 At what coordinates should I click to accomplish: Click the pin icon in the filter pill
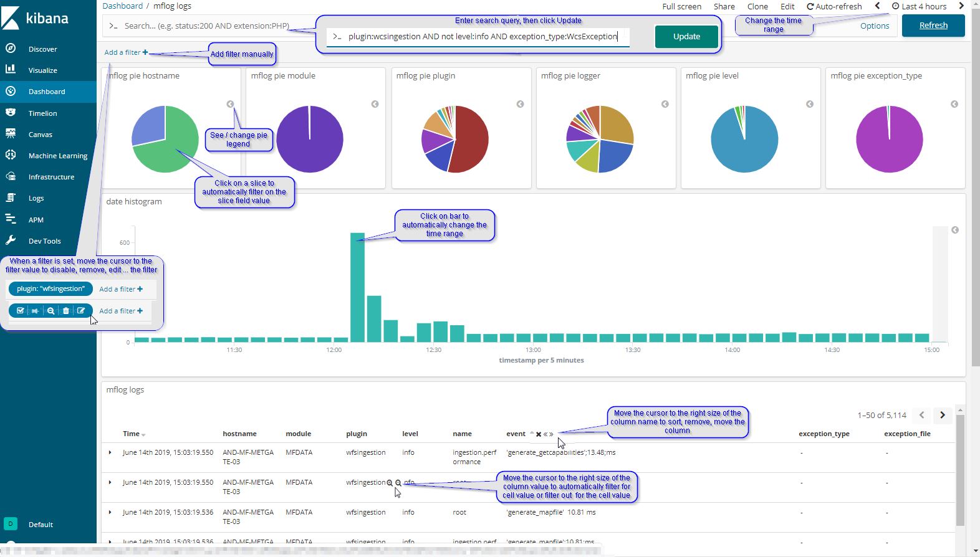tap(36, 310)
